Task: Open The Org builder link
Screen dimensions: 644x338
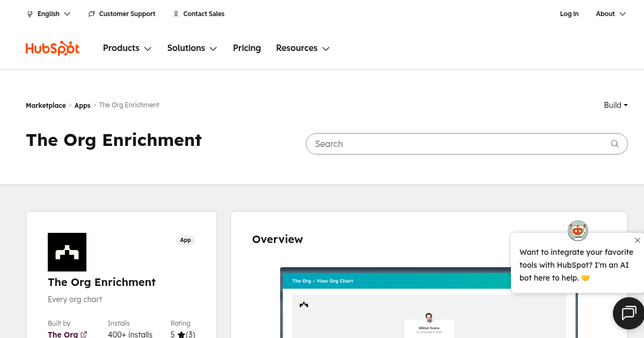Action: click(x=63, y=334)
